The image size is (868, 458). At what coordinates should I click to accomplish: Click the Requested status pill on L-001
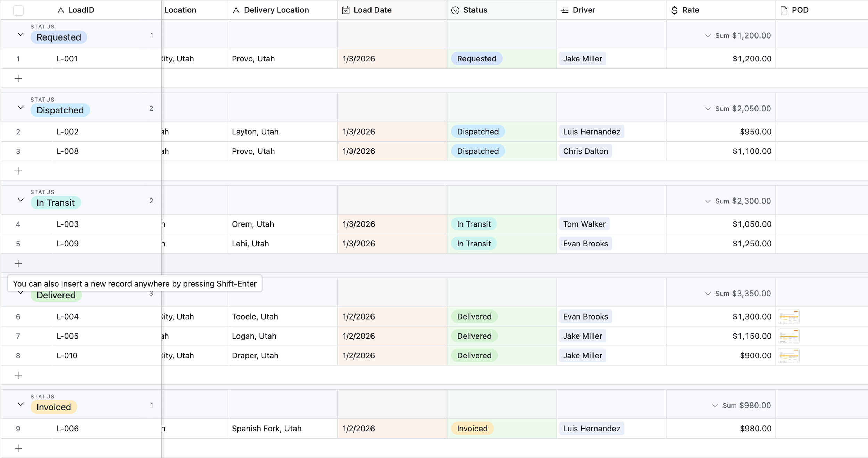pyautogui.click(x=476, y=59)
